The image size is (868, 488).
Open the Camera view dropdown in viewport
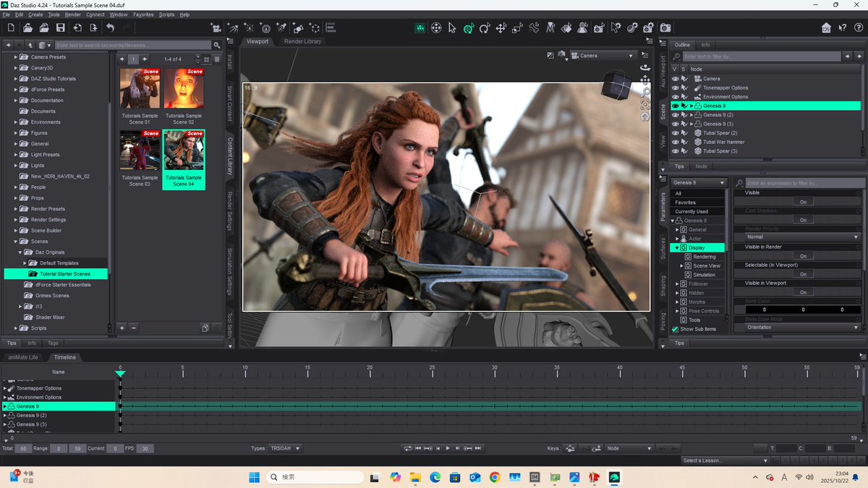[603, 56]
